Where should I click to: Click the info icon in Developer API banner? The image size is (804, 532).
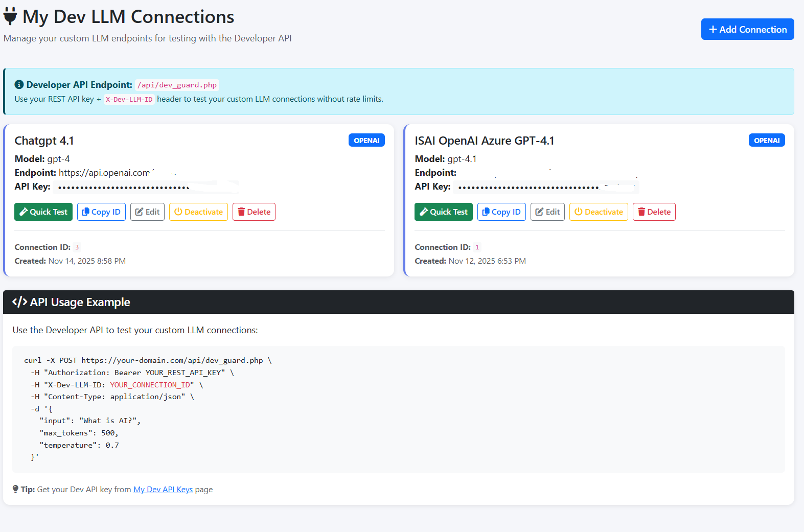[19, 85]
